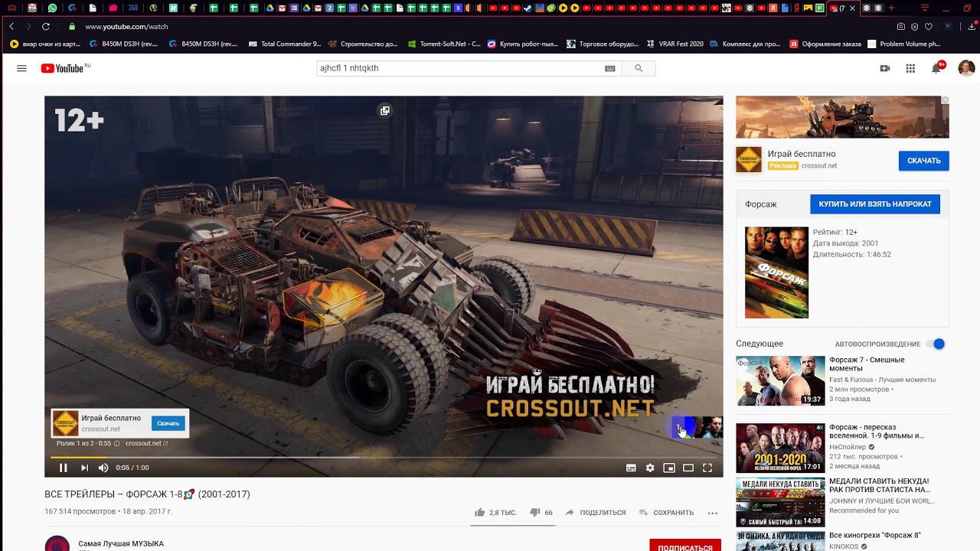Switch to the Gmail browser tab
Viewport: 980px width, 551px height.
click(x=32, y=8)
